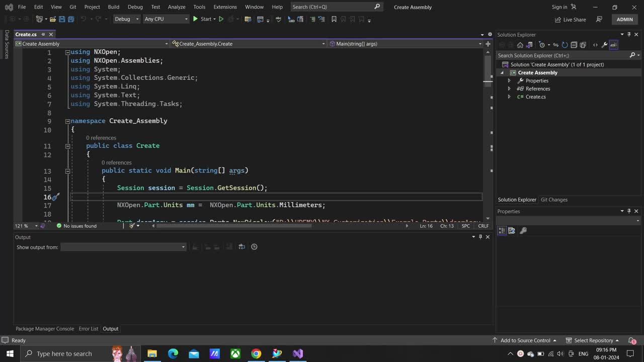
Task: Expand the Create.cs node in Solution Explorer
Action: click(x=509, y=97)
